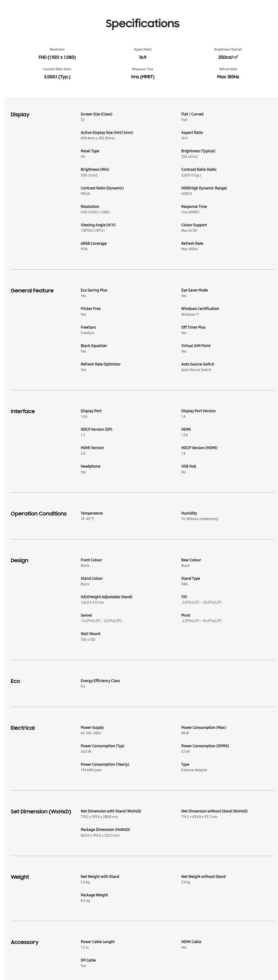The width and height of the screenshot is (278, 980).
Task: Click the General Feature section title
Action: (32, 291)
